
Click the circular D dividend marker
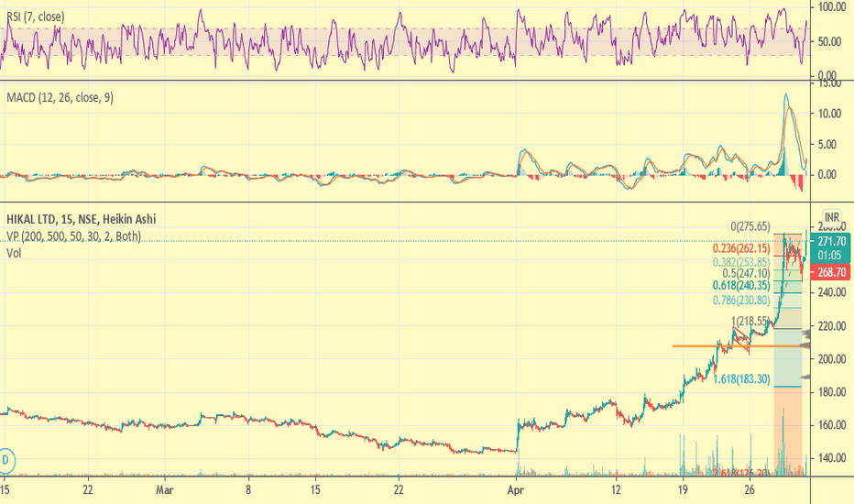pyautogui.click(x=6, y=460)
